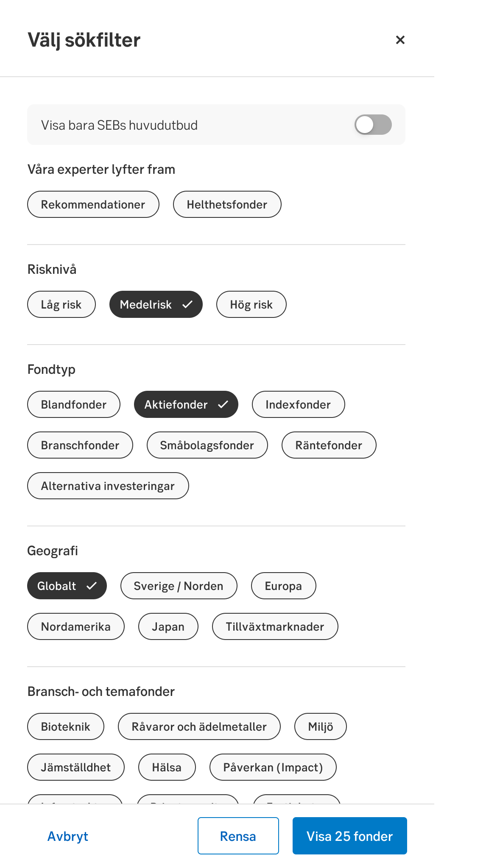486x868 pixels.
Task: Choose the Tillväxtmarknader filter
Action: tap(275, 626)
